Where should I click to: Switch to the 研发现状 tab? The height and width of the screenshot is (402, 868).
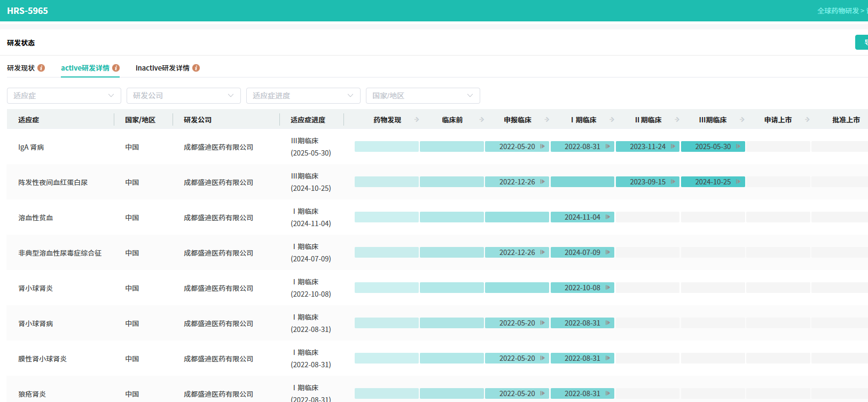coord(21,68)
